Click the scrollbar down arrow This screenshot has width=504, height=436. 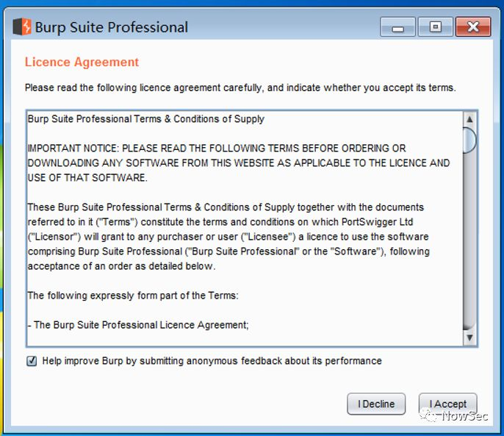(x=469, y=337)
